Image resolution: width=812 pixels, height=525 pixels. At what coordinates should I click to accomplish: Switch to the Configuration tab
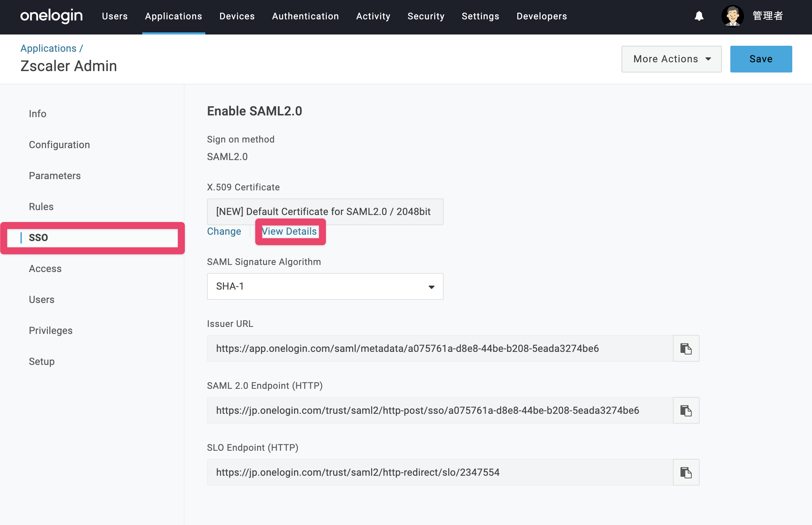click(59, 145)
